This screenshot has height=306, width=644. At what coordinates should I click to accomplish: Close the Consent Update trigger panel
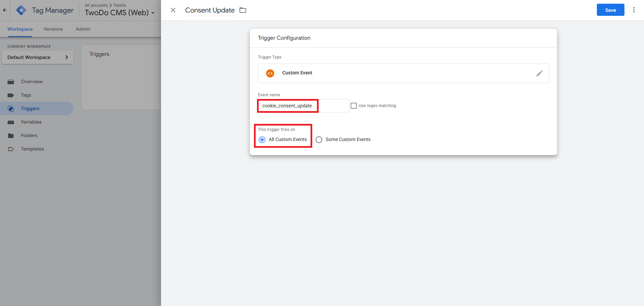pos(173,10)
